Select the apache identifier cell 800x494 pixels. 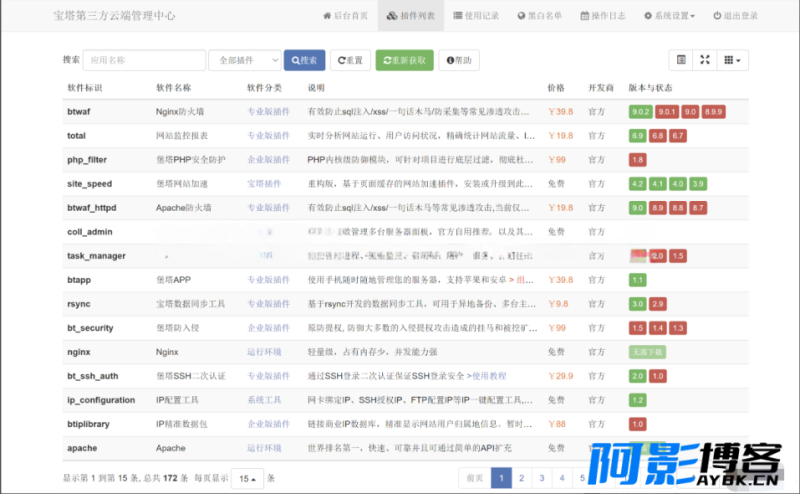pyautogui.click(x=82, y=448)
